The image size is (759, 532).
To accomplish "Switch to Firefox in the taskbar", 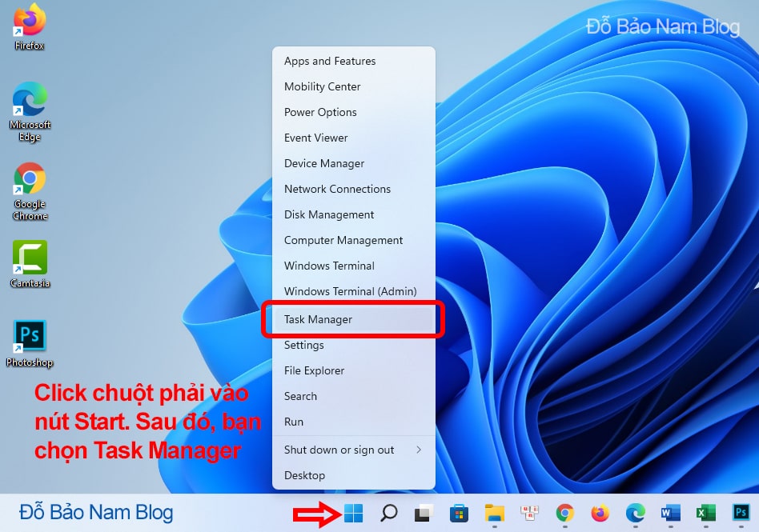I will tap(600, 513).
